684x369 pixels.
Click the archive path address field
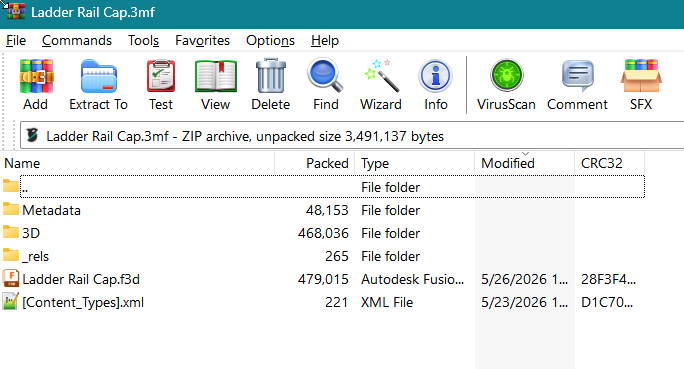click(x=352, y=136)
